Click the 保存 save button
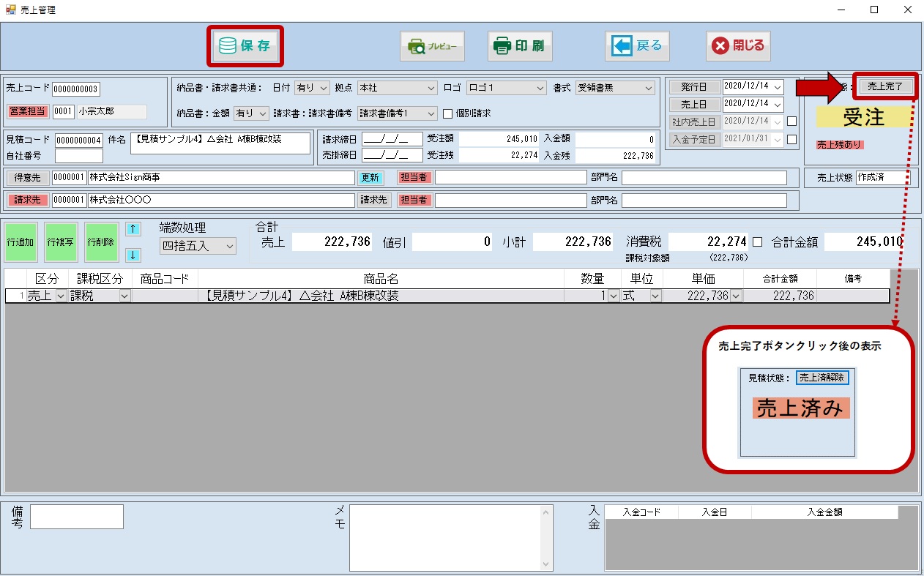924x576 pixels. point(245,46)
